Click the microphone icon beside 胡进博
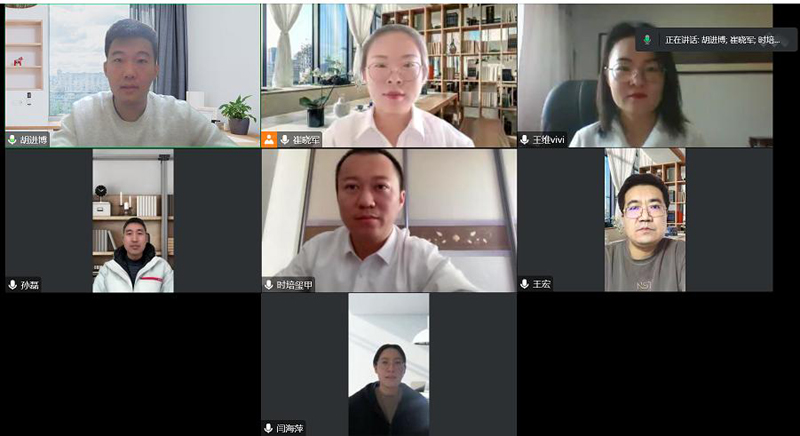 13,140
